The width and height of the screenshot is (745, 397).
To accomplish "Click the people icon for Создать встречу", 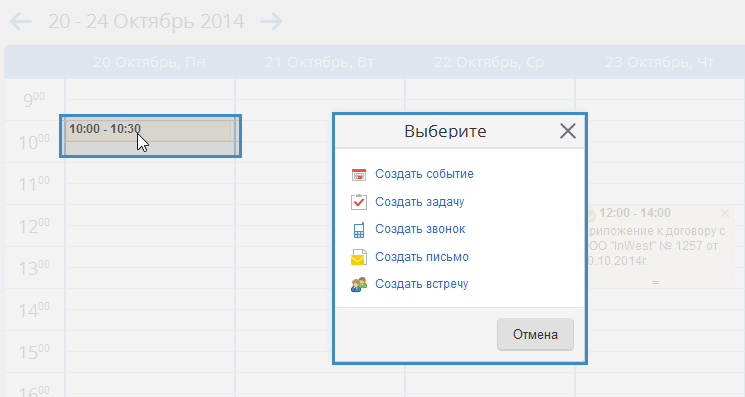I will pyautogui.click(x=359, y=284).
